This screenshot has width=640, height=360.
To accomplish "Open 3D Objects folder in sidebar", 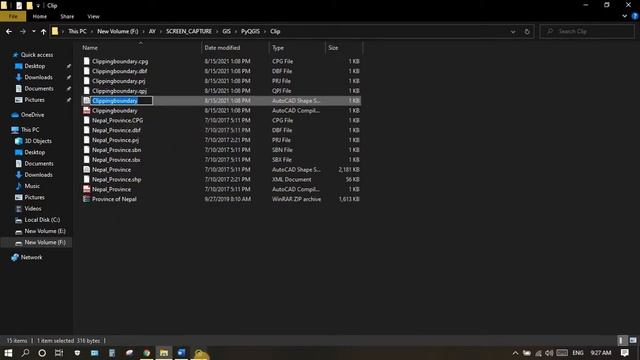I will pos(38,141).
